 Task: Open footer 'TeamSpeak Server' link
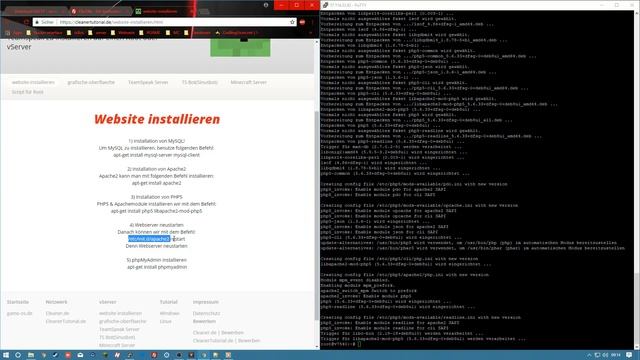[x=119, y=329]
